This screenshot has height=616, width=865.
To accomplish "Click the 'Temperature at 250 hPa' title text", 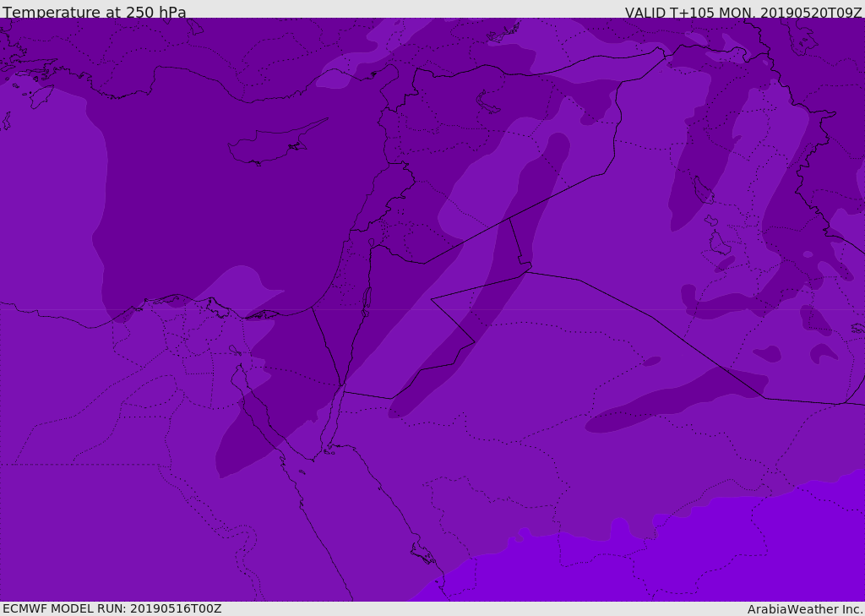I will point(95,12).
